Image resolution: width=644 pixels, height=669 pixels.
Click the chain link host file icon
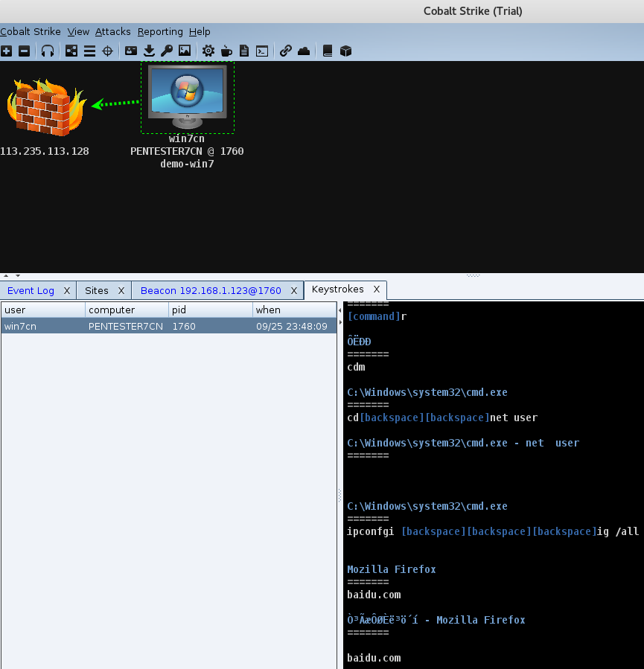coord(285,51)
